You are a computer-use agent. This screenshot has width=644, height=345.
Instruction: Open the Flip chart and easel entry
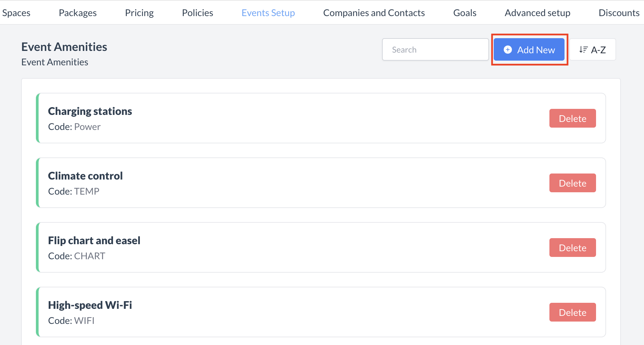[94, 240]
